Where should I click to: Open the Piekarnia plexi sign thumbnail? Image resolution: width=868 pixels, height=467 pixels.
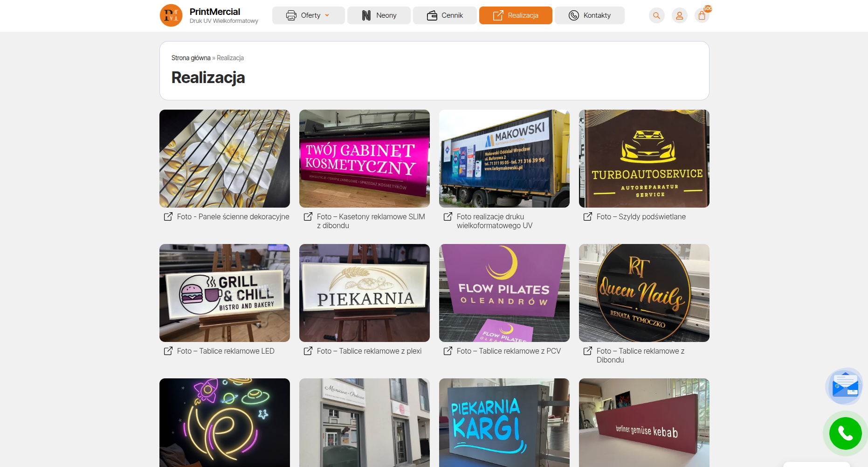(x=365, y=293)
